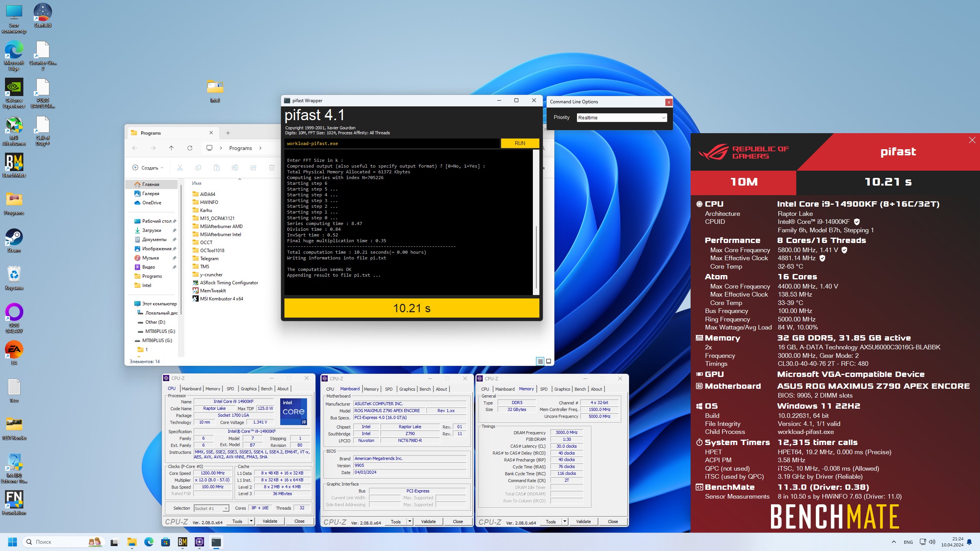Switch Explorer to details view icon
Image resolution: width=980 pixels, height=551 pixels.
pyautogui.click(x=540, y=361)
